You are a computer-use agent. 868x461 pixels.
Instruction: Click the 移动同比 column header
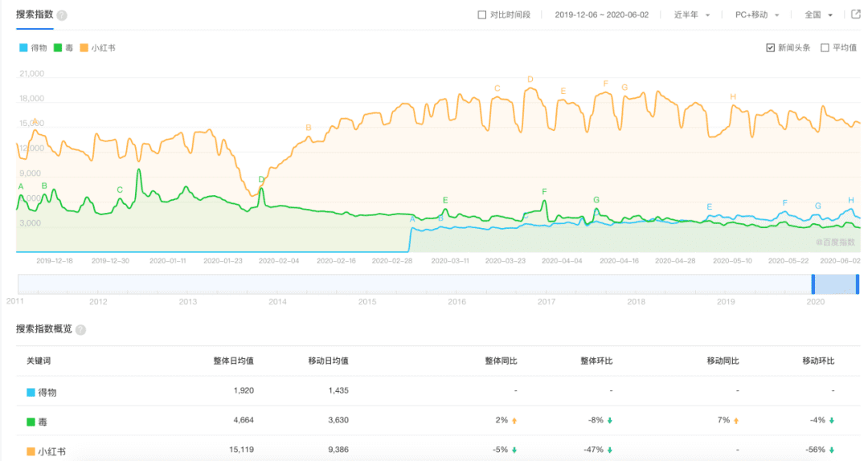723,361
